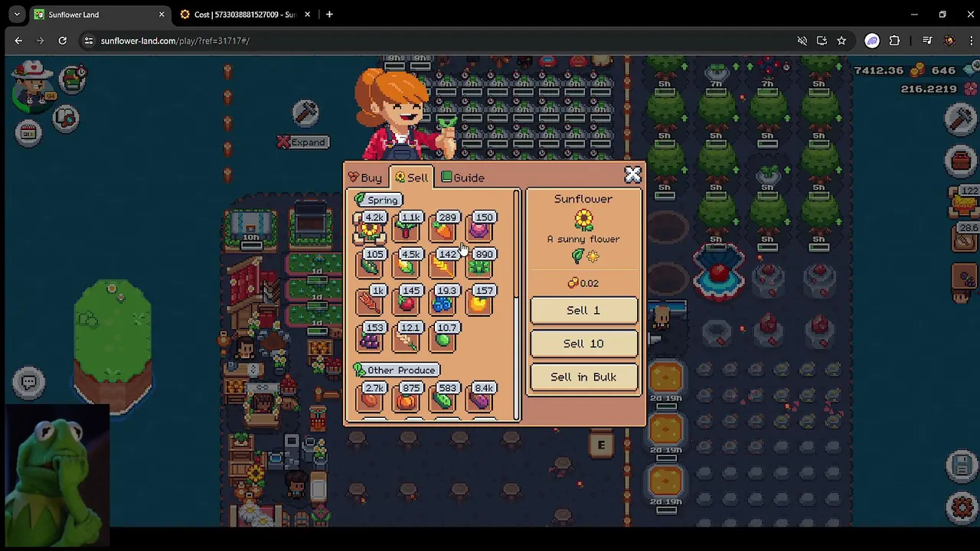The height and width of the screenshot is (551, 980).
Task: Click the giant clam with red pearl
Action: point(718,271)
